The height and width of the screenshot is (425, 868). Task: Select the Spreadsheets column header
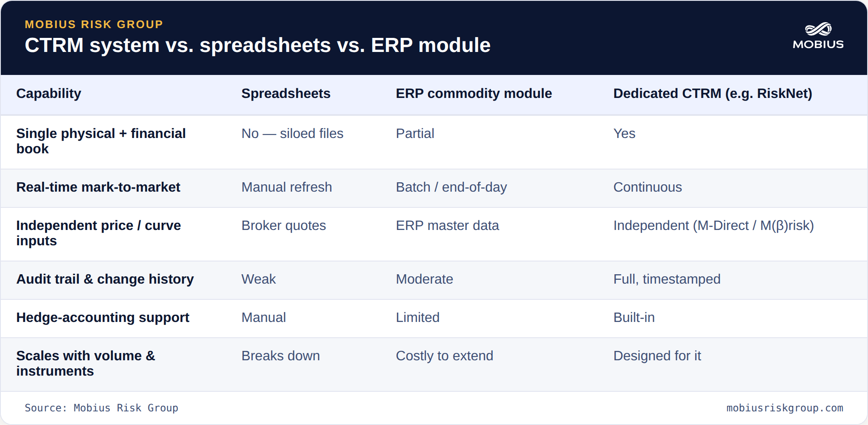(x=286, y=93)
